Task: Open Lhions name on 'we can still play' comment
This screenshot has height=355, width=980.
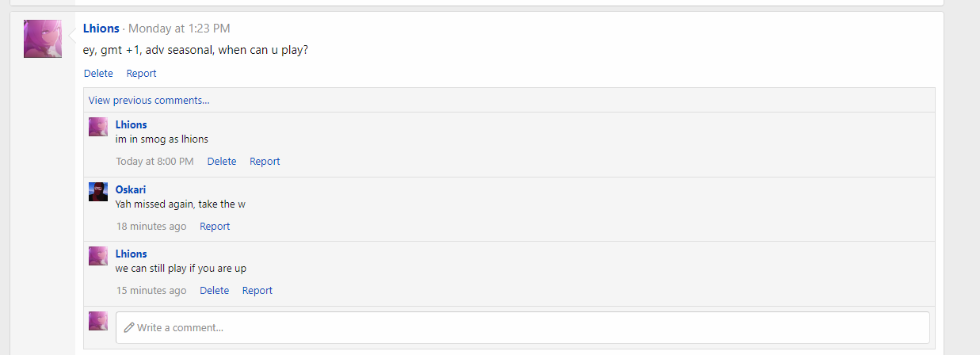Action: coord(131,254)
